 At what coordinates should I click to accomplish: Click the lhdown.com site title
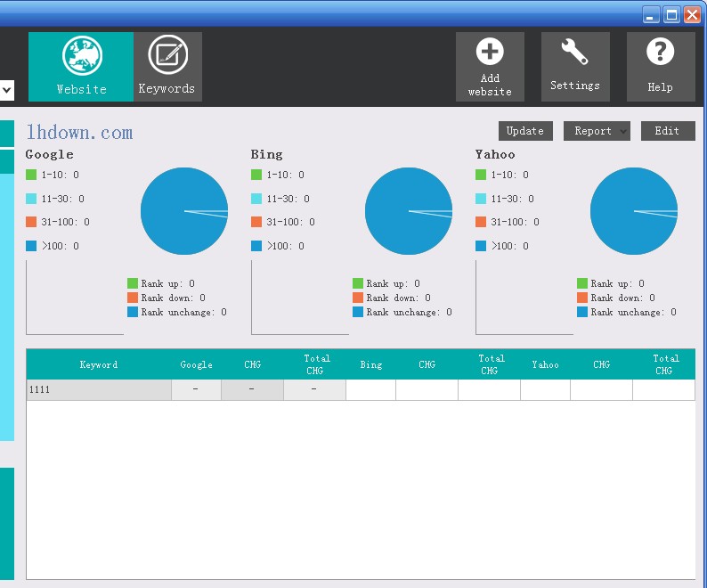tap(79, 132)
